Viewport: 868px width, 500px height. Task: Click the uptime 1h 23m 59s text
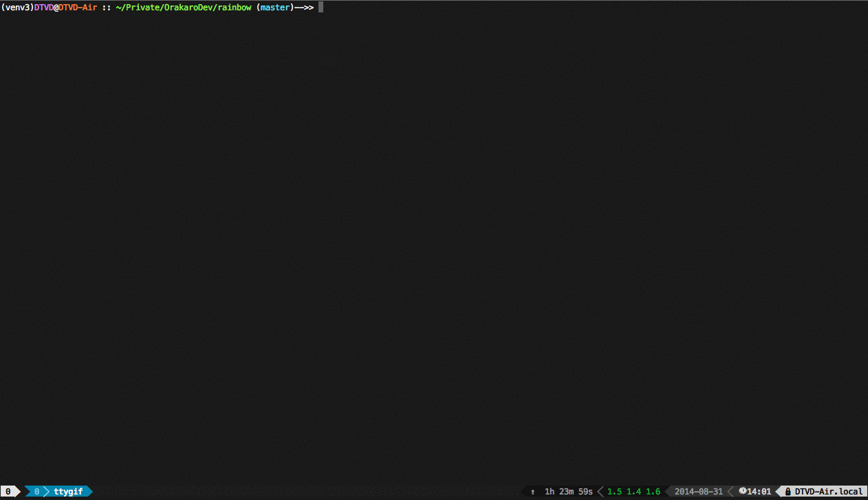pos(568,492)
